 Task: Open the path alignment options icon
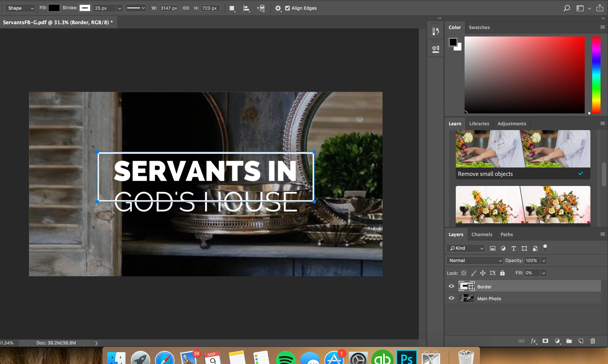[246, 8]
